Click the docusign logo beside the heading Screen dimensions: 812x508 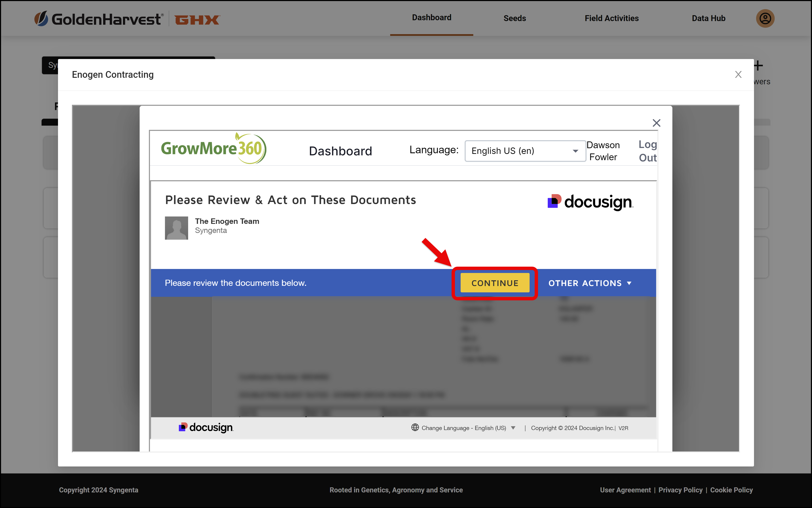(591, 202)
